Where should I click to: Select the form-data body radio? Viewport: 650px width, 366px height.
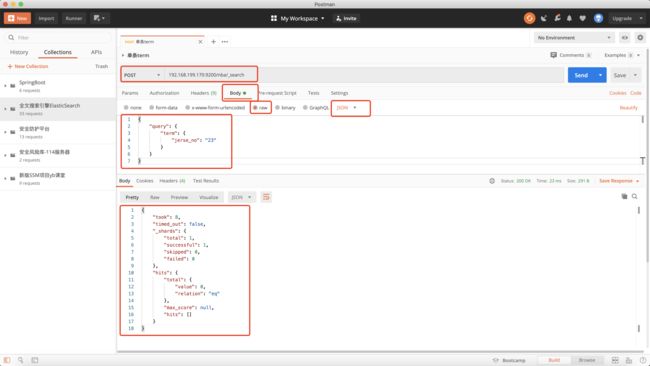coord(151,108)
